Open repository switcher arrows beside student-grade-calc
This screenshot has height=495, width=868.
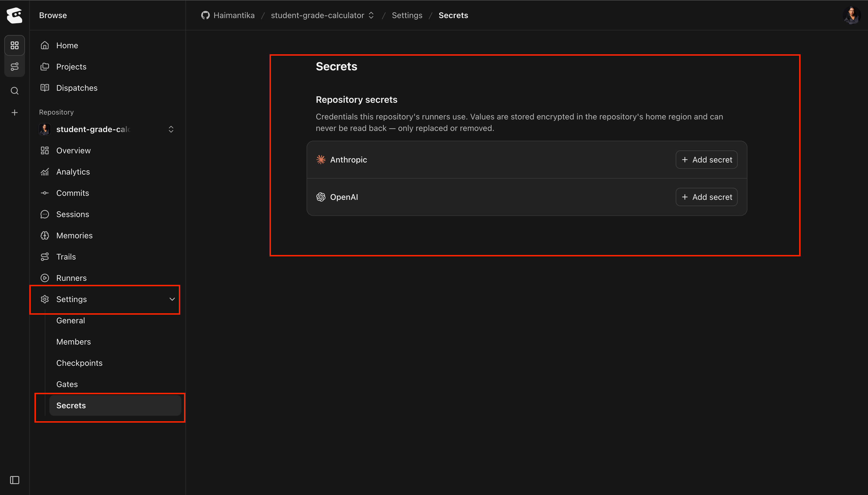tap(171, 129)
